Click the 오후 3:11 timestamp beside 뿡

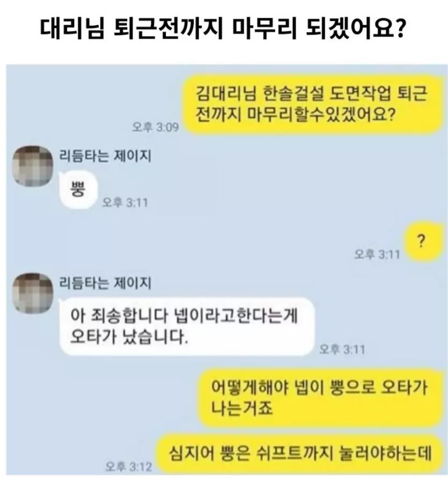point(124,202)
